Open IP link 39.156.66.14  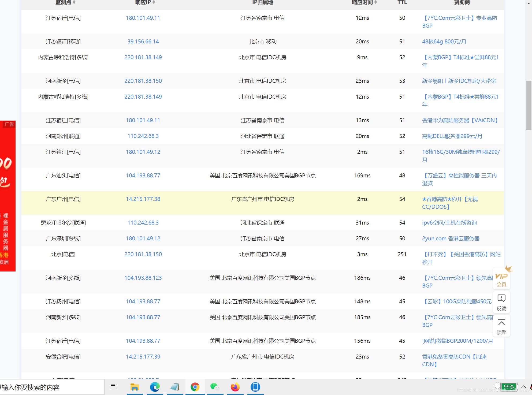(143, 42)
